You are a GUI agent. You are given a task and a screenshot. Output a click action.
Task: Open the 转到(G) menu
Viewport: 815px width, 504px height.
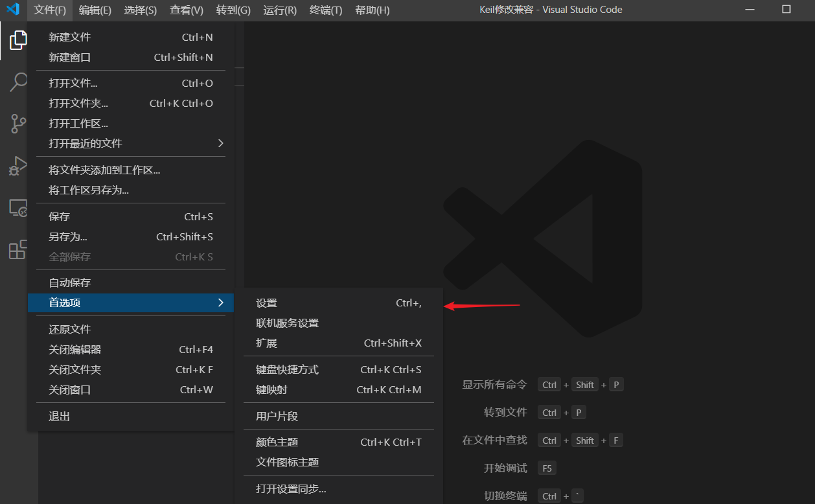point(233,10)
